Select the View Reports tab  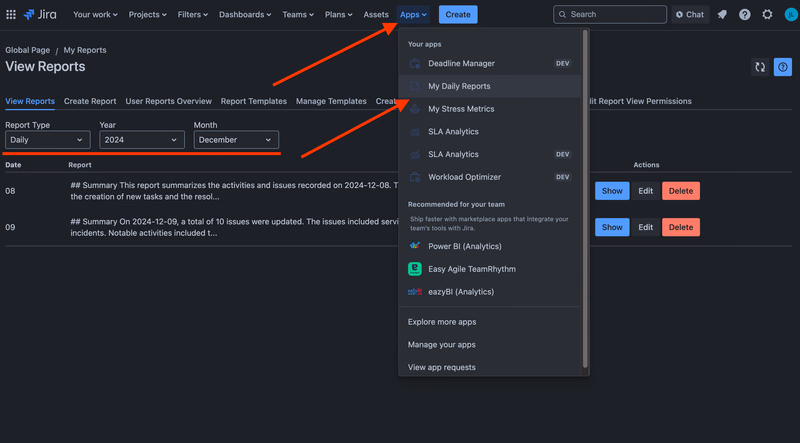click(30, 101)
